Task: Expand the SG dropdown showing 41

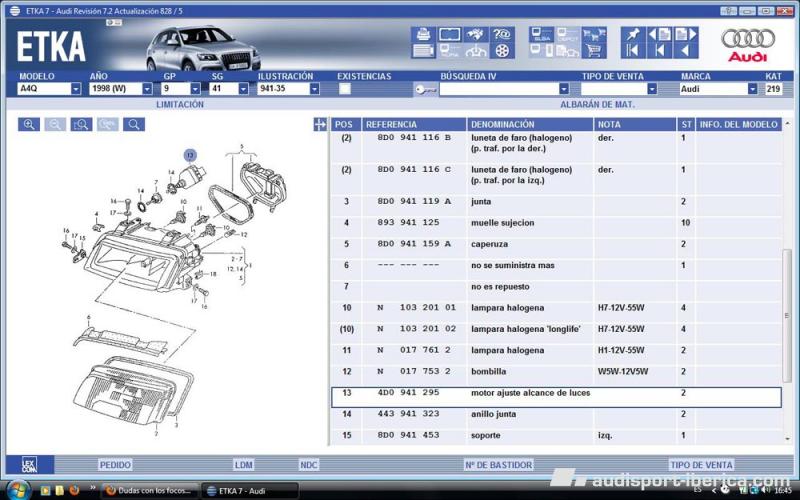Action: tap(243, 89)
